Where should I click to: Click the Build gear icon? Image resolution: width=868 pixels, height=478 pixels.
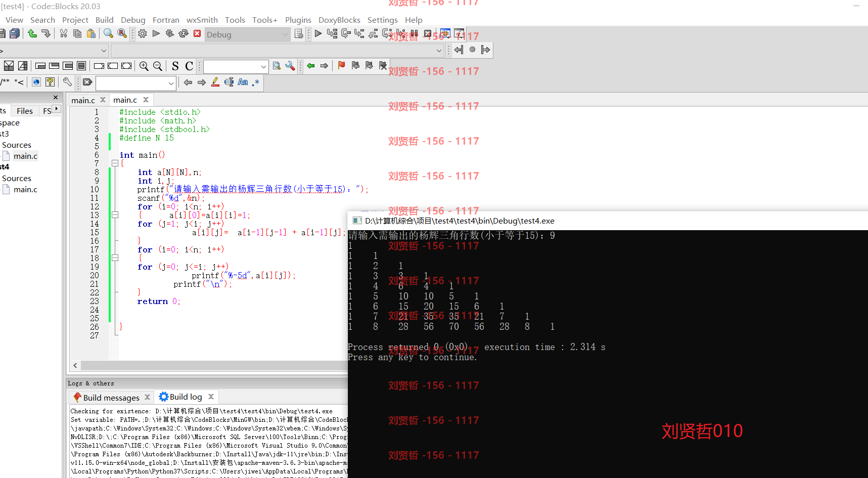143,33
